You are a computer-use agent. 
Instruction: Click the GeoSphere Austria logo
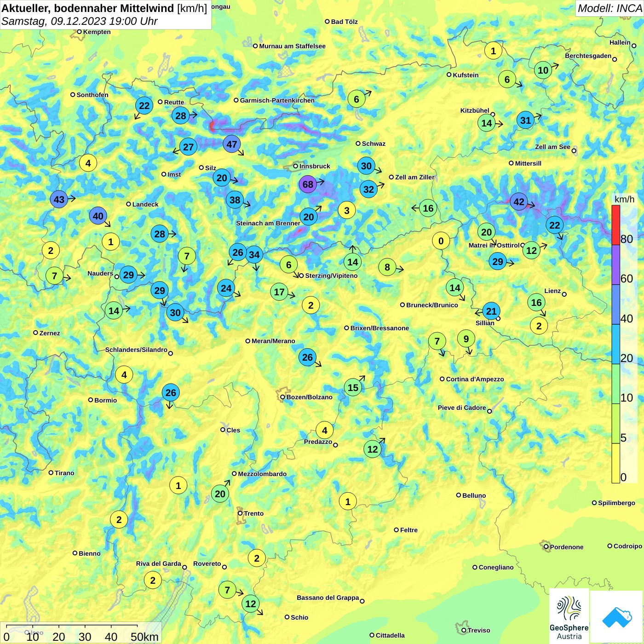click(569, 616)
